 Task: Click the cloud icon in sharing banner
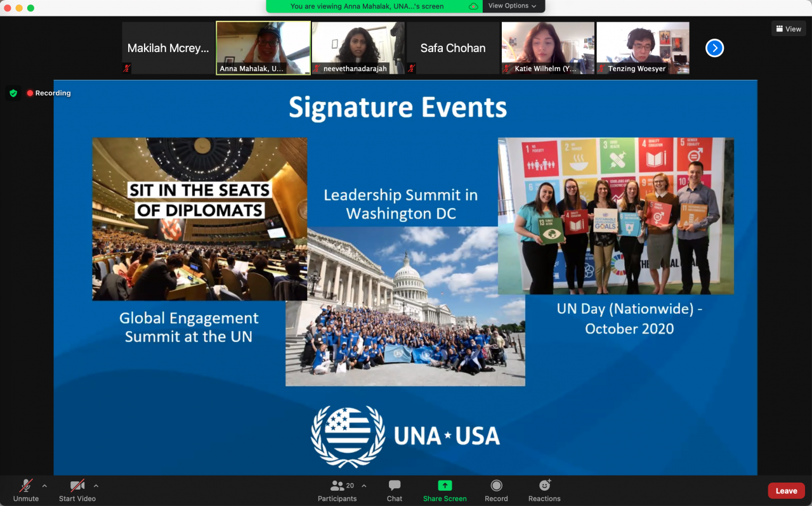pyautogui.click(x=473, y=6)
